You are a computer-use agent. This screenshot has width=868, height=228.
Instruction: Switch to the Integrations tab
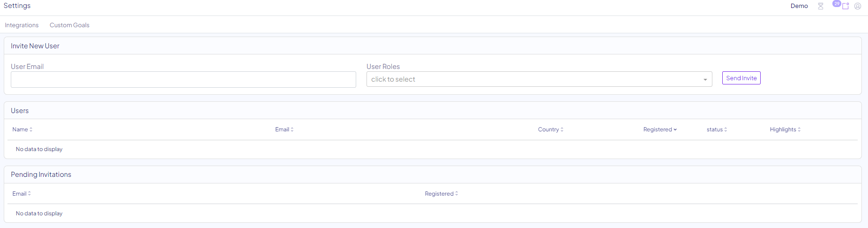22,25
